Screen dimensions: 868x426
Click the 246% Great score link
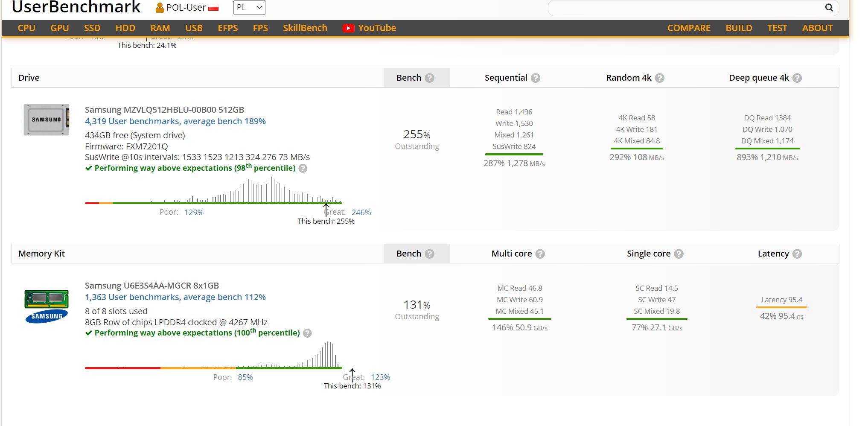tap(361, 212)
